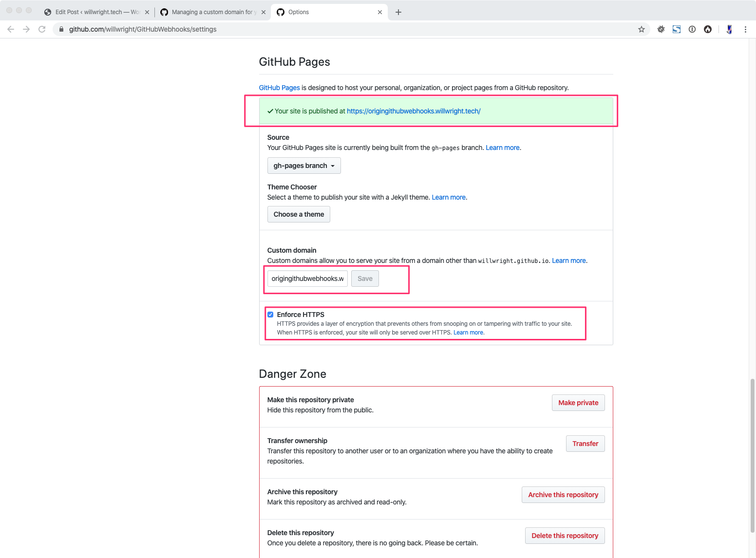Close the Options tab

[380, 12]
